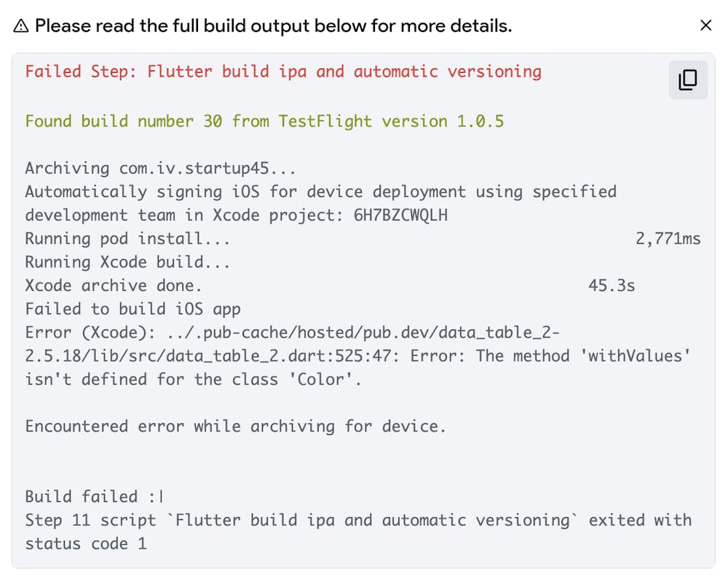The height and width of the screenshot is (579, 728).
Task: Click the 'Build failed :|' line
Action: tap(95, 497)
